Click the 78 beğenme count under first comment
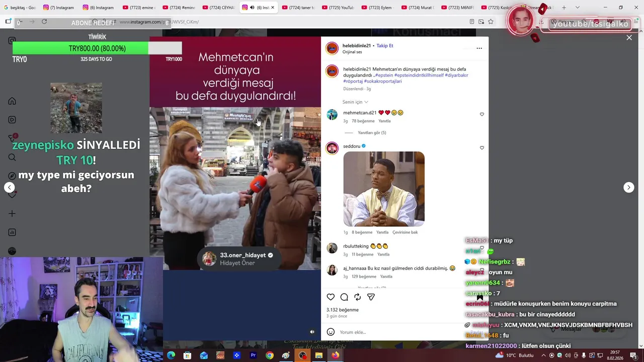 point(363,121)
